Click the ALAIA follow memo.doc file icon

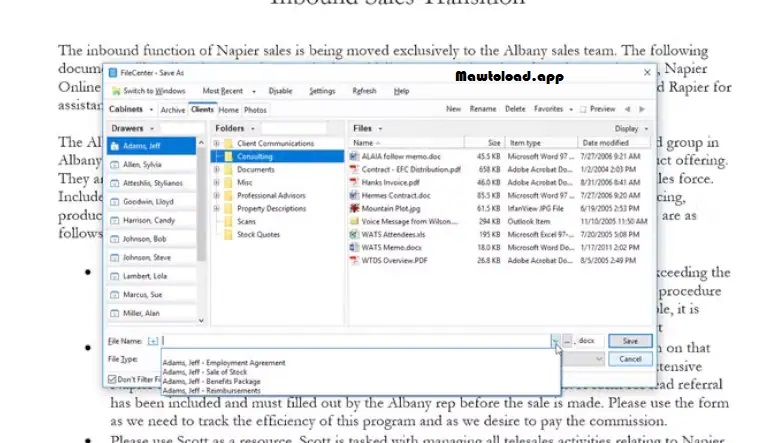click(354, 157)
